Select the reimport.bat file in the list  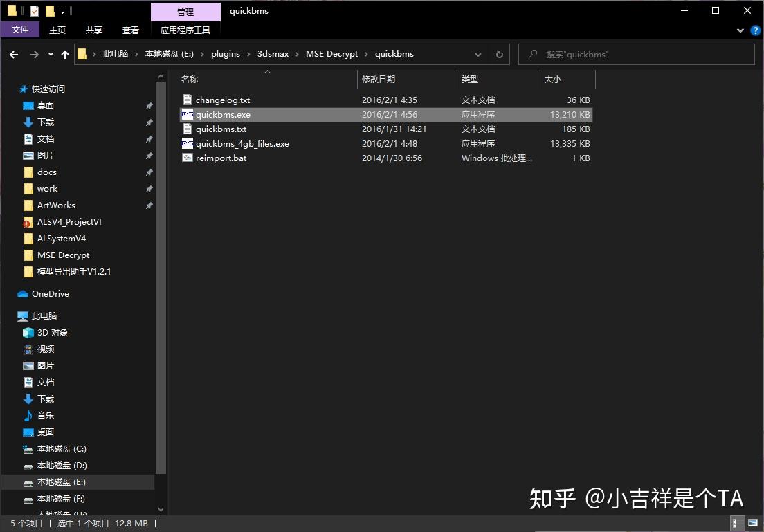click(x=220, y=158)
